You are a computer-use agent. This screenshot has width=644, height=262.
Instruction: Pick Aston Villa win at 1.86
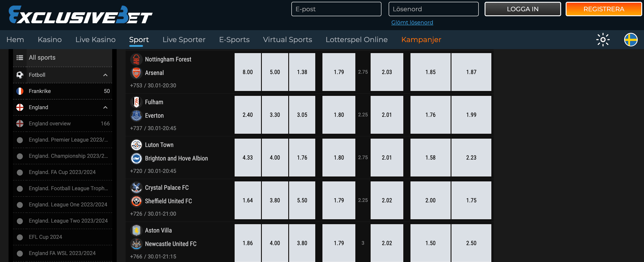247,243
